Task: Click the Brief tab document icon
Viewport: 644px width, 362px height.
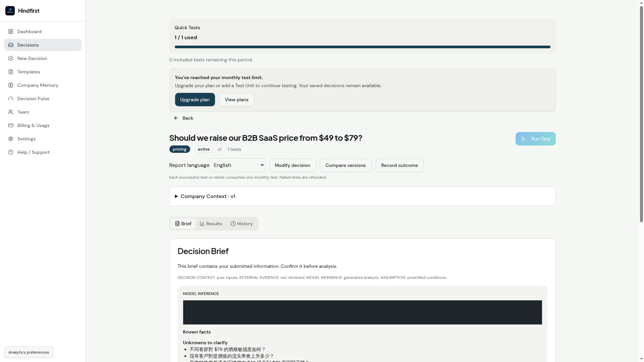Action: point(177,224)
